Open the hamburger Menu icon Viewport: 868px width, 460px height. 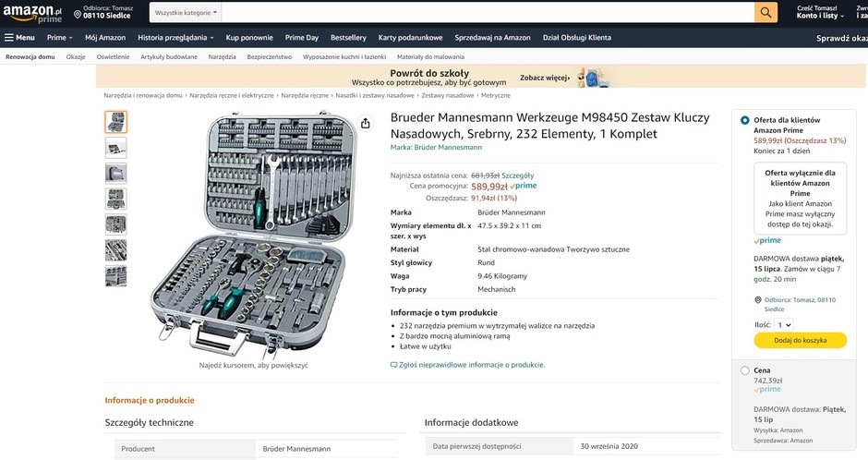tap(9, 38)
